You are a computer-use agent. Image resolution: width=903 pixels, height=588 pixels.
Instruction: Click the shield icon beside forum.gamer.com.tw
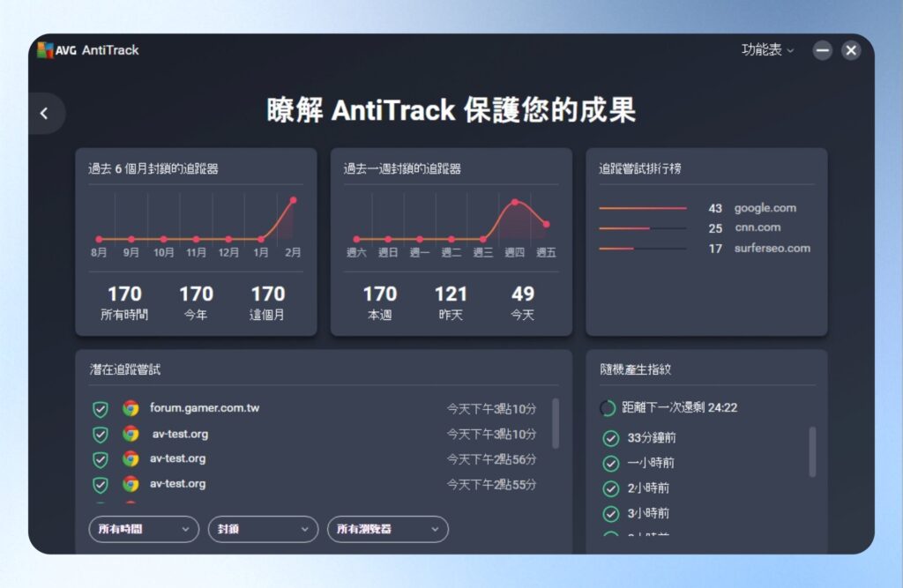coord(101,409)
